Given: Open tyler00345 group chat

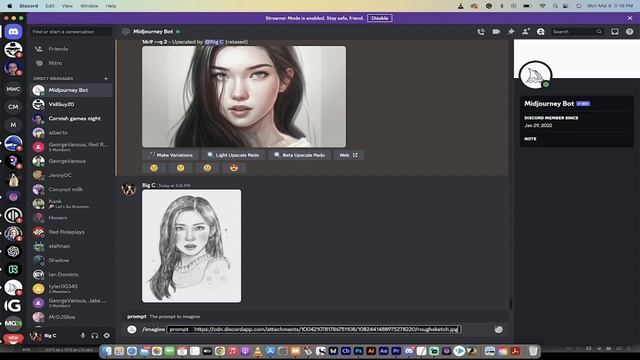Looking at the screenshot, I should (x=71, y=289).
